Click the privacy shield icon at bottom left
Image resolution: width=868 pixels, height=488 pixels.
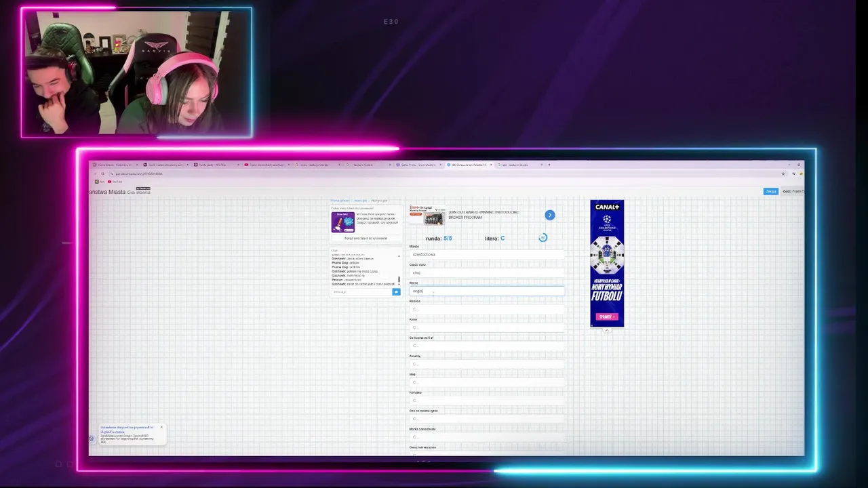click(92, 439)
